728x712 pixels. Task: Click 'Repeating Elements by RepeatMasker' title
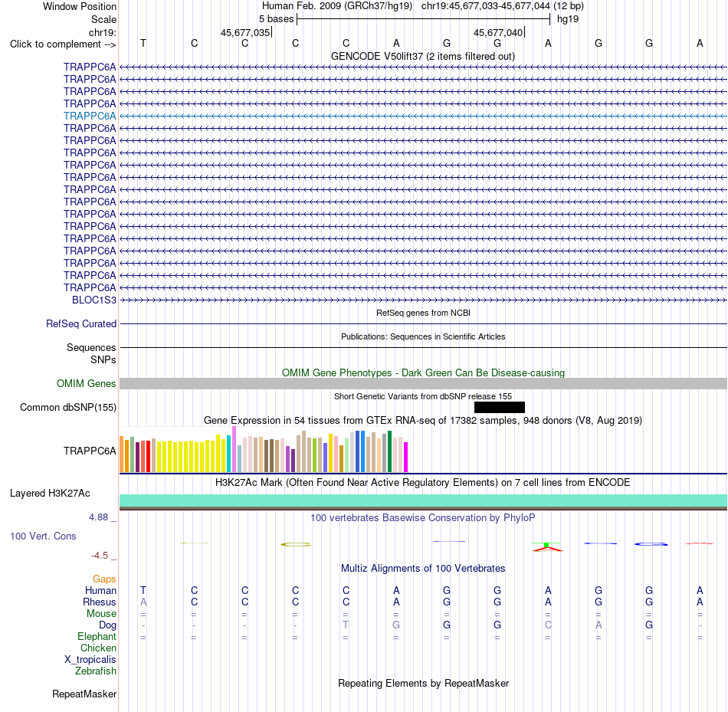(423, 684)
